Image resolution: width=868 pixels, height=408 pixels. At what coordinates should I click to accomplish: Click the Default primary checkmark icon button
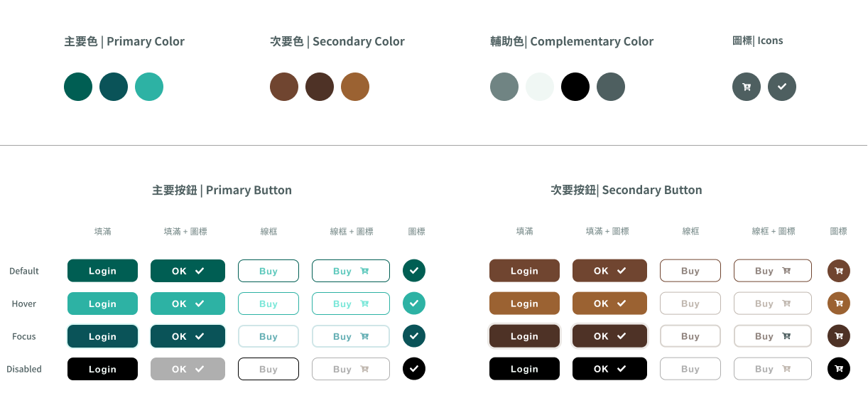(414, 271)
